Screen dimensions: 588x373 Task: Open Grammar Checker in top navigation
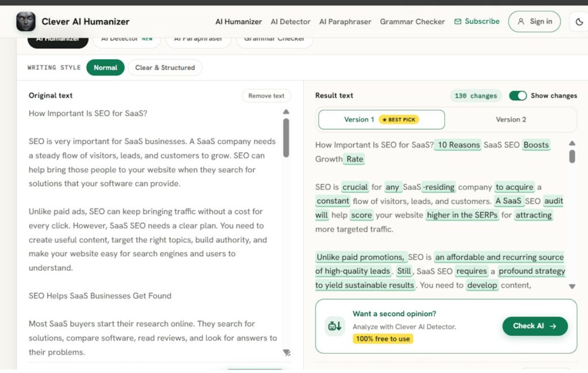tap(412, 22)
